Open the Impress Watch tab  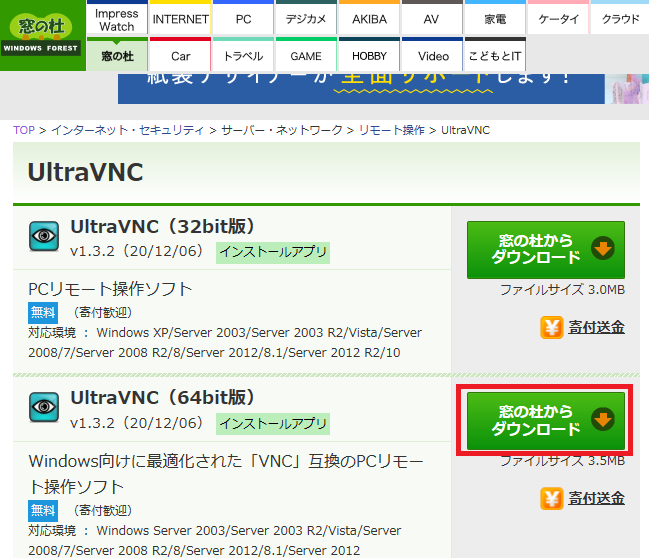(117, 17)
